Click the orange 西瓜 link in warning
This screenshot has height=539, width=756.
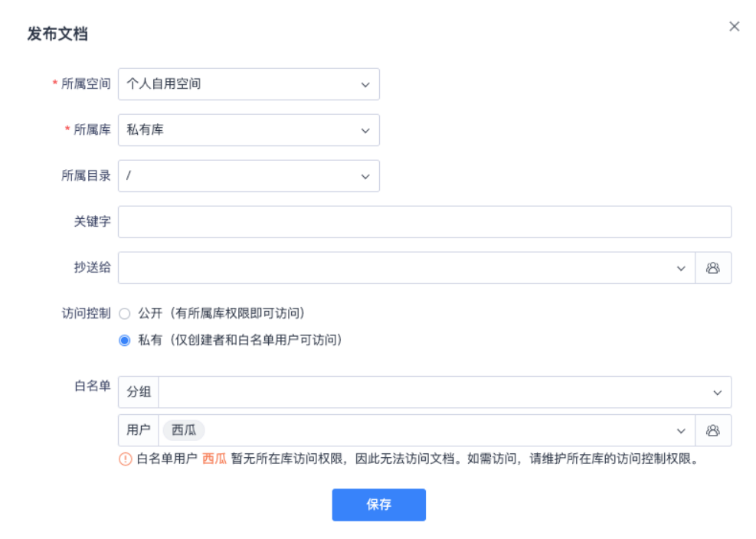(214, 459)
